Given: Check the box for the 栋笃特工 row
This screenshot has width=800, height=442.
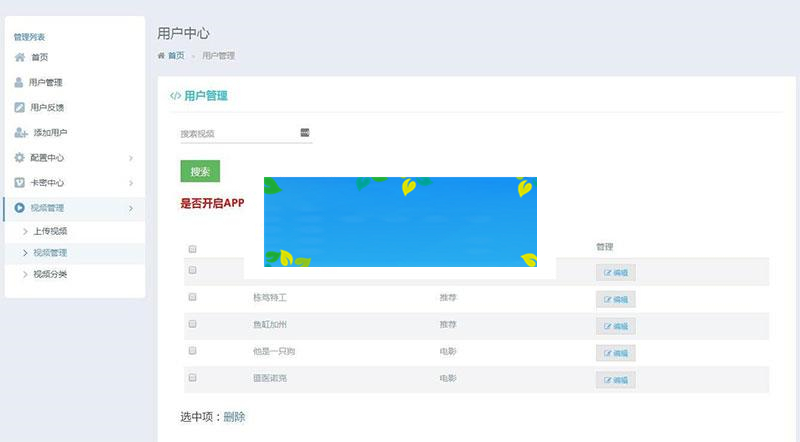Looking at the screenshot, I should tap(193, 297).
